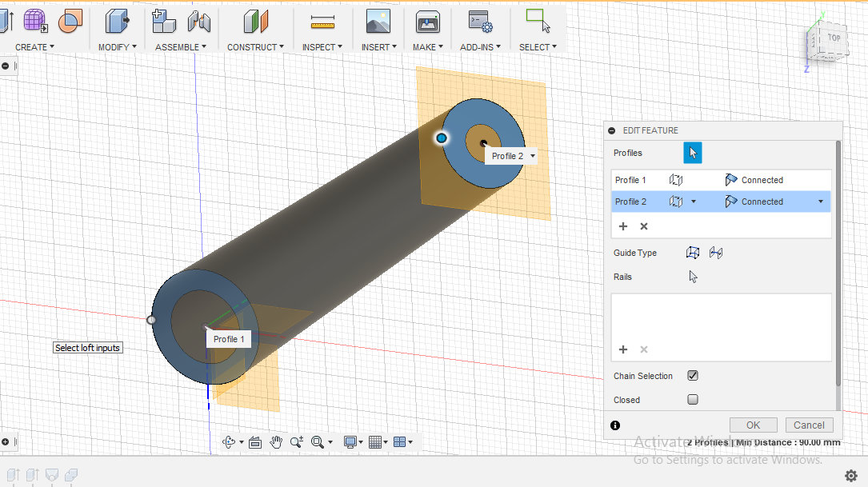Image resolution: width=868 pixels, height=487 pixels.
Task: Click the Insert image icon
Action: tap(378, 21)
